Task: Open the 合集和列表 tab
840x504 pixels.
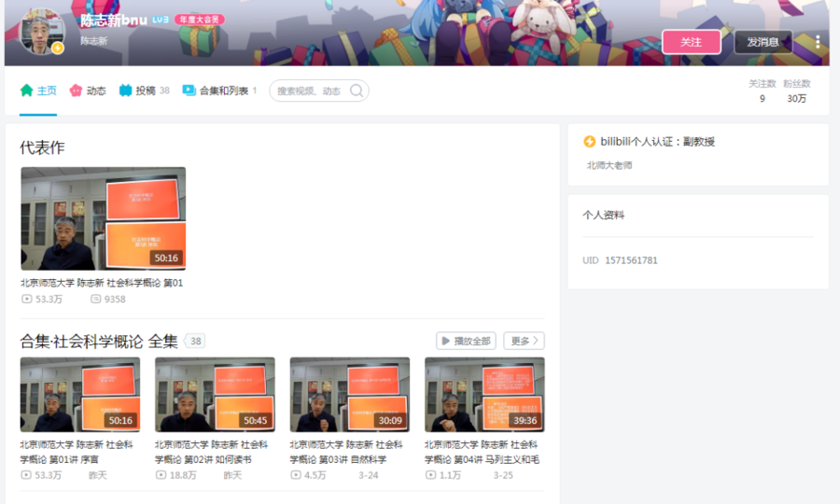Action: coord(218,91)
